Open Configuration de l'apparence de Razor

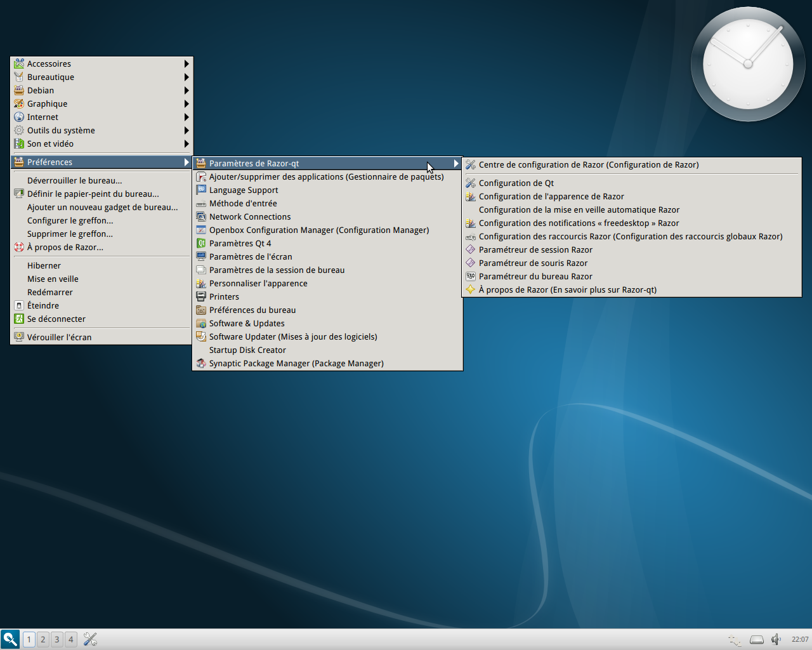coord(632,196)
